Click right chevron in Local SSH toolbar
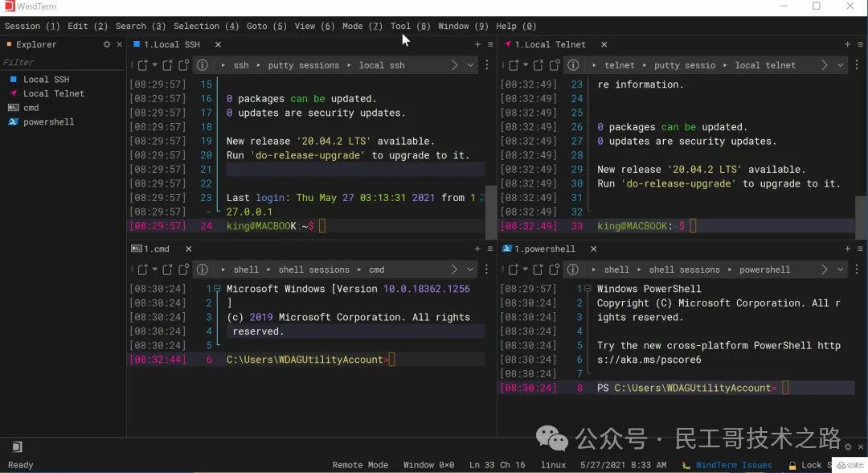 coord(454,65)
